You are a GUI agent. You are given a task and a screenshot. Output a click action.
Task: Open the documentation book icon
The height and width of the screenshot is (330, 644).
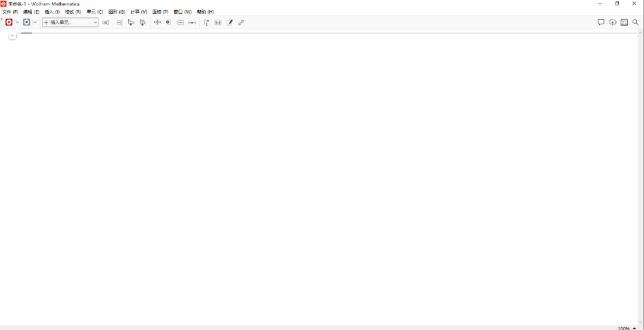[624, 22]
